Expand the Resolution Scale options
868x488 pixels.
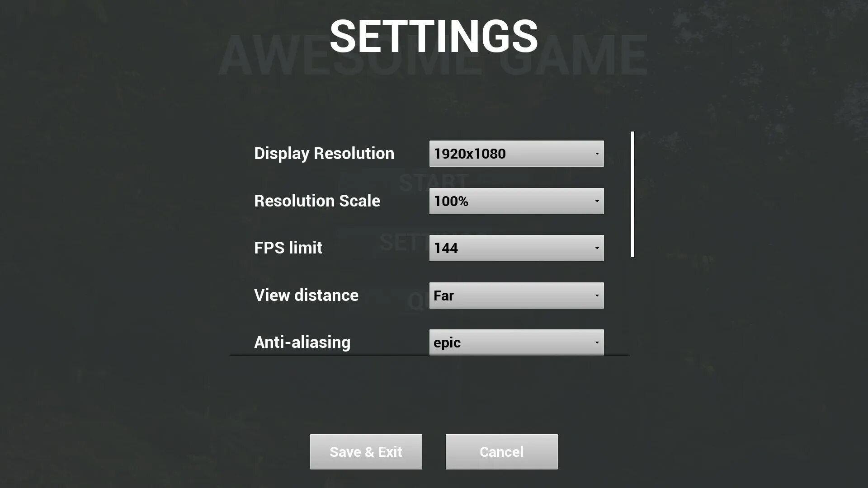pos(597,201)
